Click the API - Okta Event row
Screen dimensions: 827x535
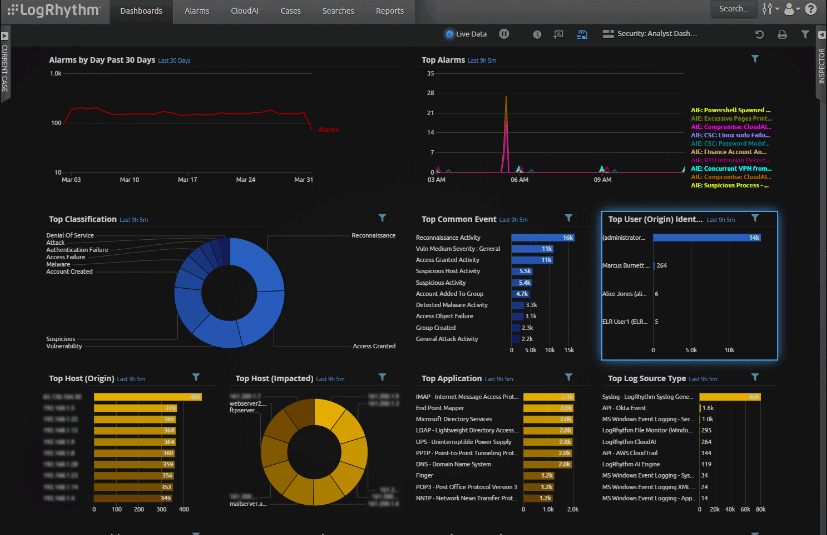tap(658, 408)
